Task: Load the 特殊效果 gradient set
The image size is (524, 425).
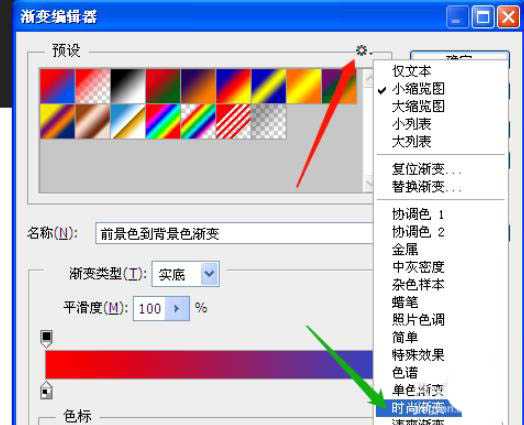Action: (x=418, y=355)
